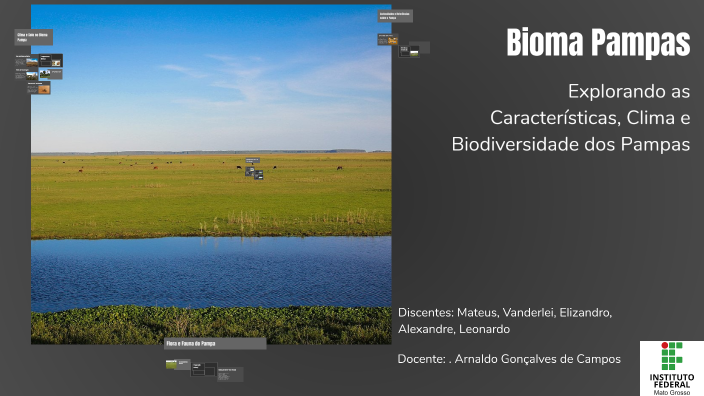The image size is (704, 396).
Task: Select the subtopic with the orange desert image
Action: tap(39, 88)
